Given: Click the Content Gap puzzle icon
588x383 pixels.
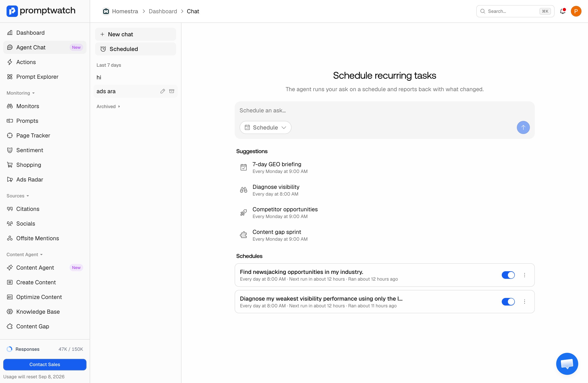Looking at the screenshot, I should click(x=10, y=326).
